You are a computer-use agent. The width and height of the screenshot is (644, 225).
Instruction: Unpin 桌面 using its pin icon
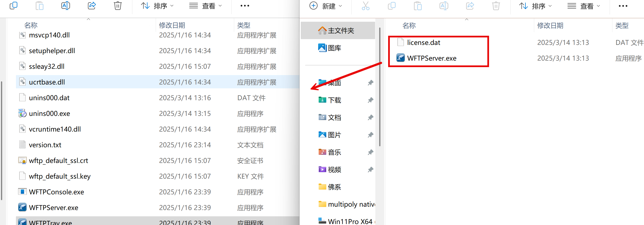point(370,83)
